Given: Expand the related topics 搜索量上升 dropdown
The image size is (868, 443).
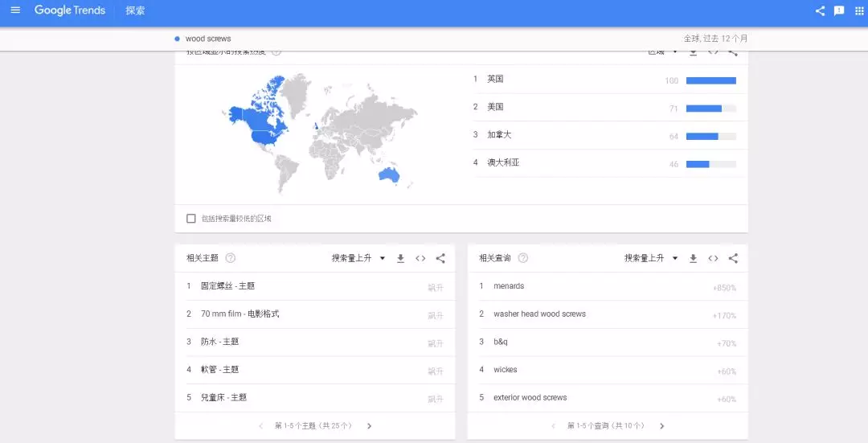Looking at the screenshot, I should coord(358,258).
